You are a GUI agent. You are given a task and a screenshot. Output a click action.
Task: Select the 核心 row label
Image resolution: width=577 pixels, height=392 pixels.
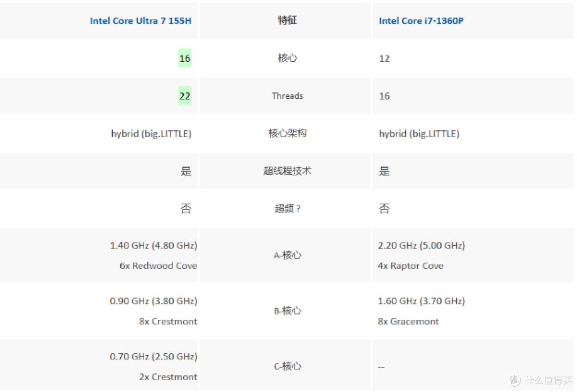click(287, 58)
